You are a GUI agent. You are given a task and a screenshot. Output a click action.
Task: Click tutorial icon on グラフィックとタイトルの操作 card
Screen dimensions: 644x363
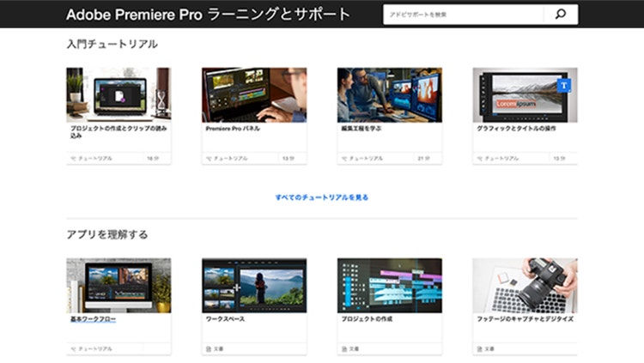[x=479, y=159]
